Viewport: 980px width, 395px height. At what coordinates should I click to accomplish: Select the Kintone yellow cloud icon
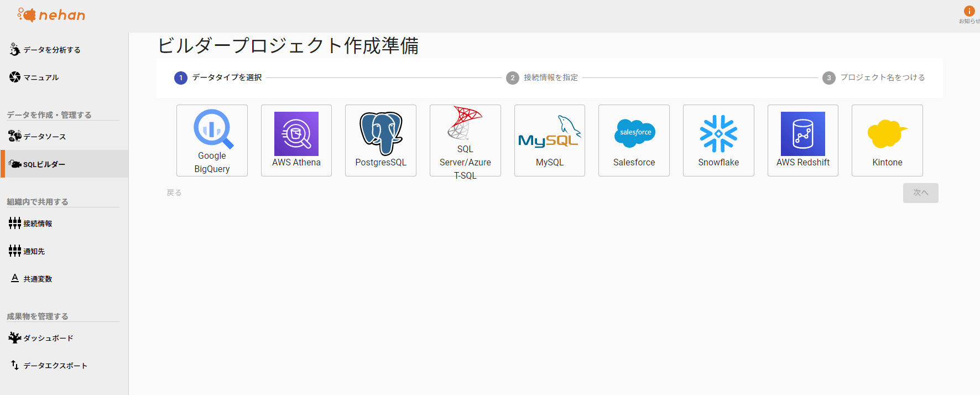[x=887, y=134]
